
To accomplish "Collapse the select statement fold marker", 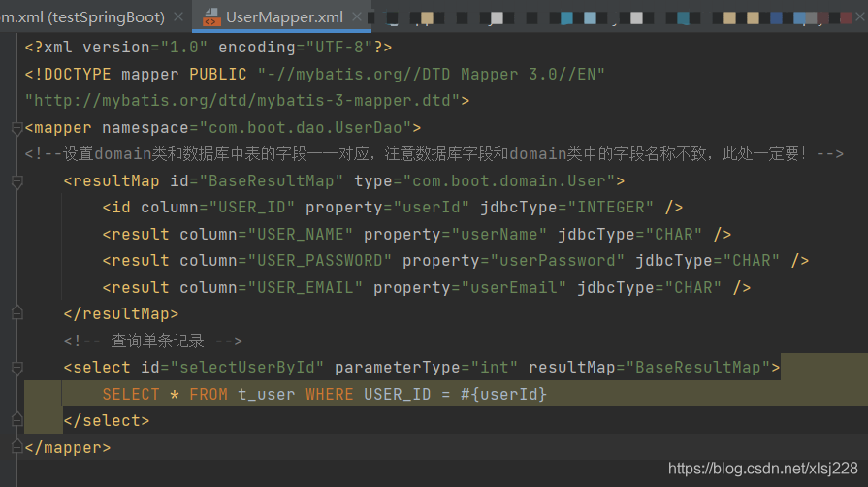I will point(16,368).
